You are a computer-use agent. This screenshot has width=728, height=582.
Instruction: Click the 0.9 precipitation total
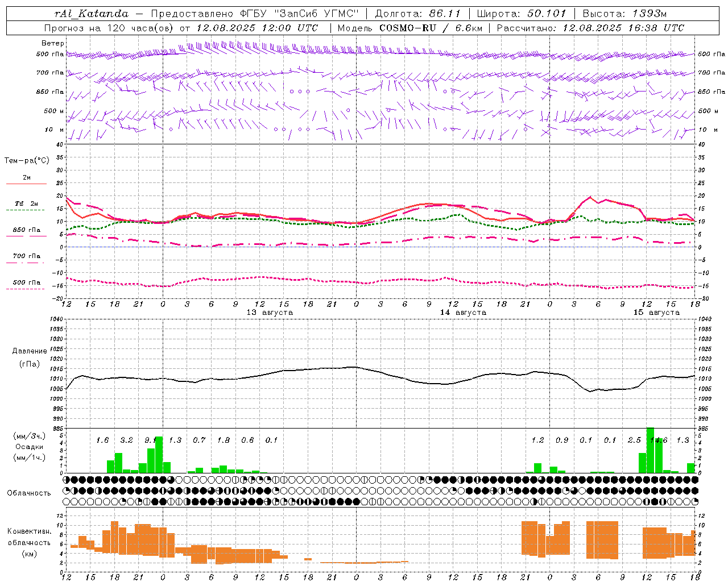pos(562,440)
